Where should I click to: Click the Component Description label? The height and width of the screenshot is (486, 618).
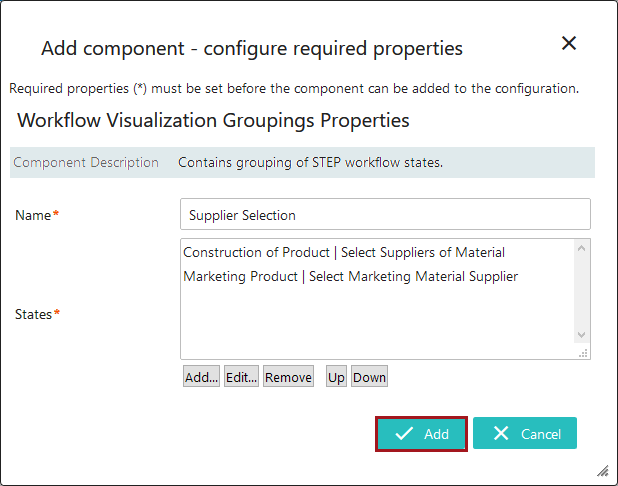click(x=86, y=162)
